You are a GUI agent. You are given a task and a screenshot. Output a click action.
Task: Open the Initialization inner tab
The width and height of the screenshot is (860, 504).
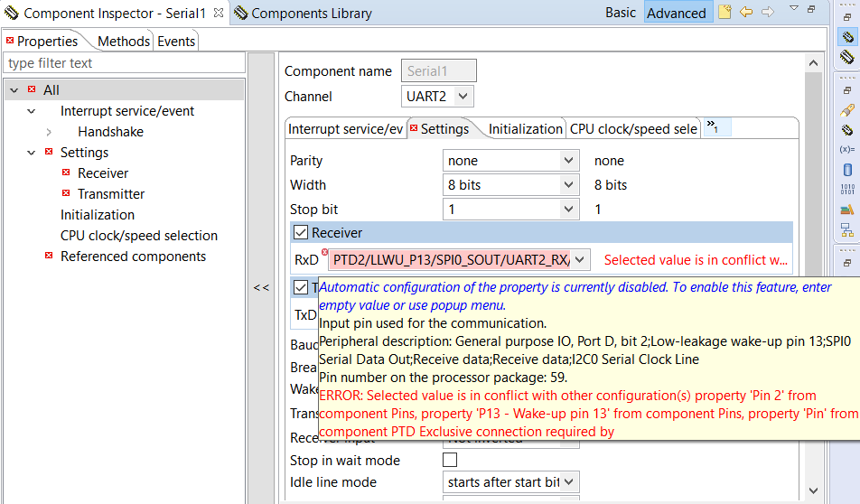pyautogui.click(x=525, y=129)
